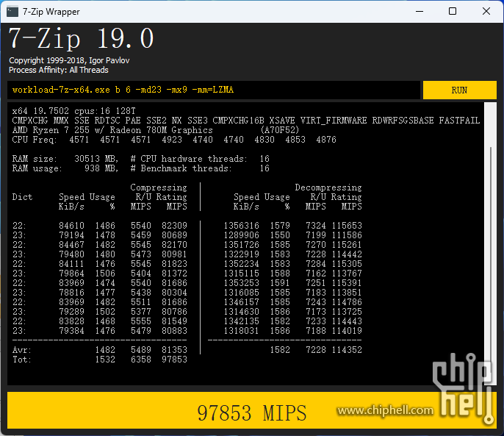504x436 pixels.
Task: Maximize the 7-Zip Wrapper window
Action: pyautogui.click(x=453, y=11)
